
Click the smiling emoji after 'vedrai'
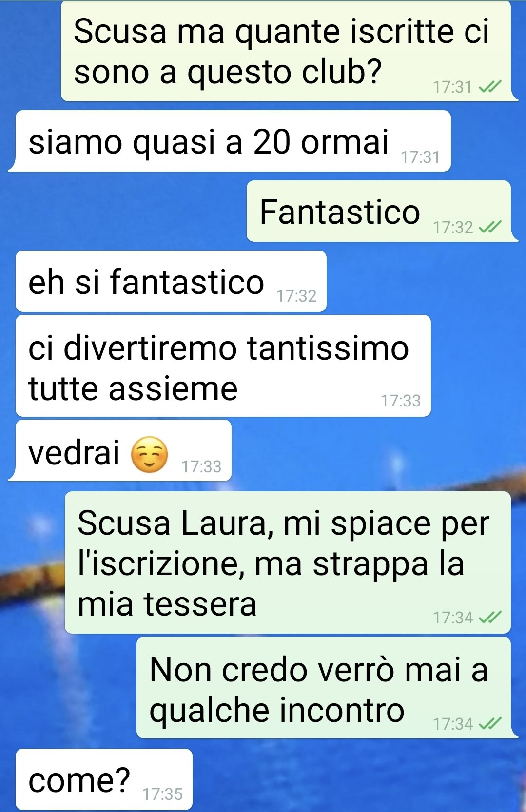click(150, 454)
